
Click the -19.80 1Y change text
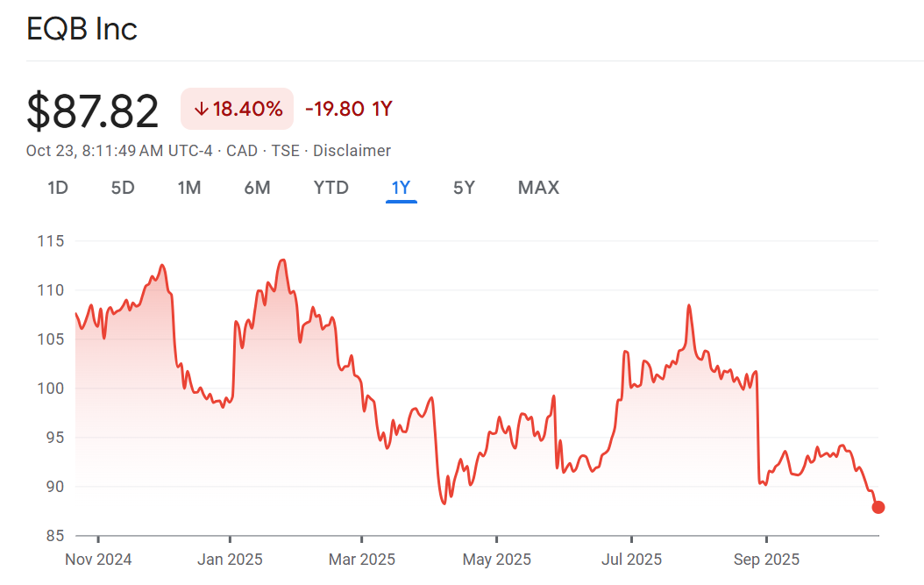pos(348,110)
